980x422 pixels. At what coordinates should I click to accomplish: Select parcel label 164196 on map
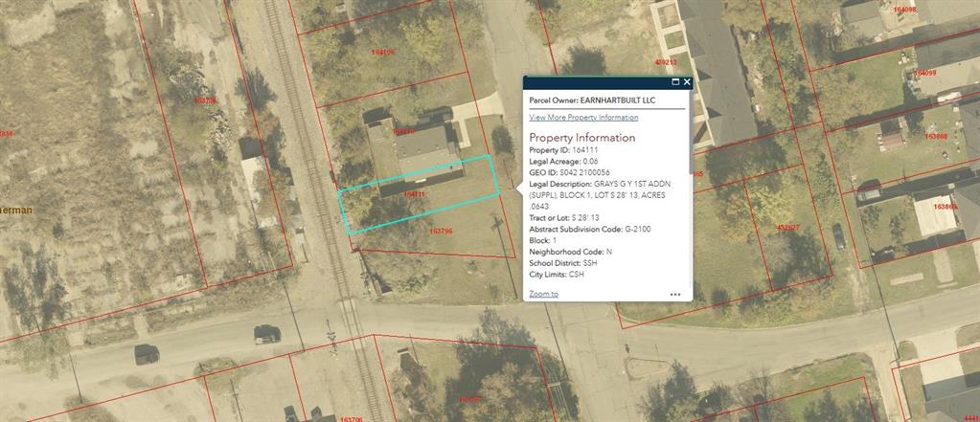tap(382, 52)
